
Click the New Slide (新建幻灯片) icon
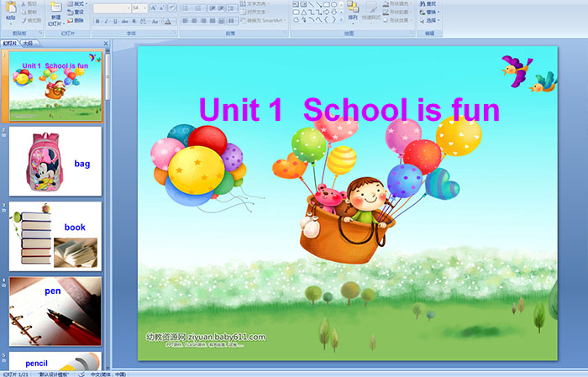(x=56, y=7)
